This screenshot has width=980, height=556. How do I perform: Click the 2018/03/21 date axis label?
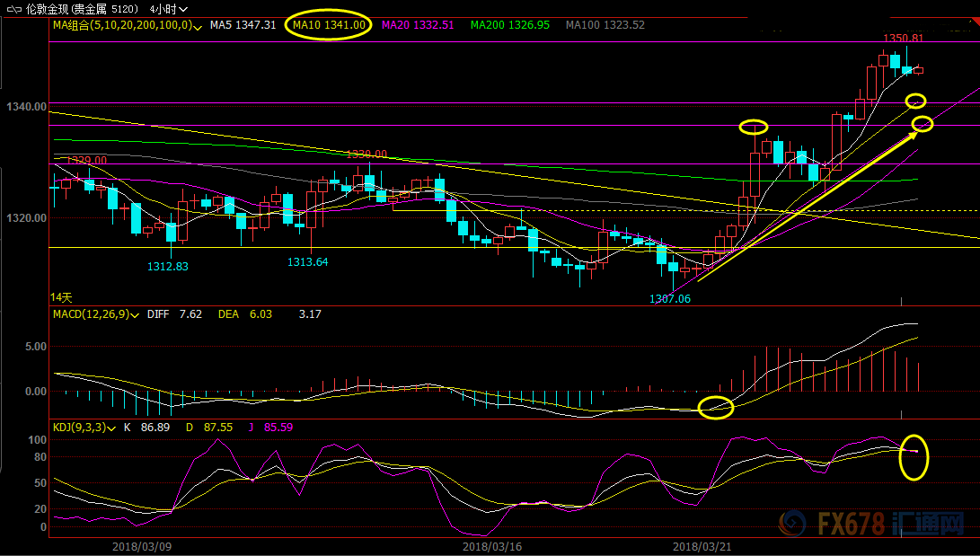tap(702, 547)
